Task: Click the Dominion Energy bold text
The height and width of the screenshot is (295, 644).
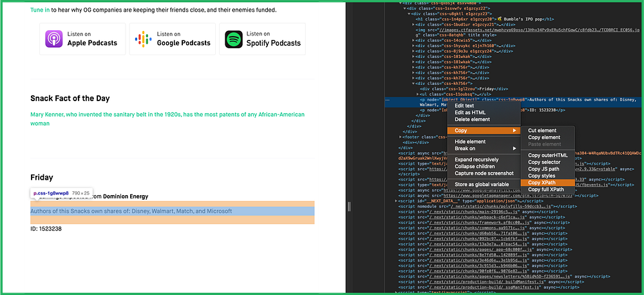Action: click(126, 196)
